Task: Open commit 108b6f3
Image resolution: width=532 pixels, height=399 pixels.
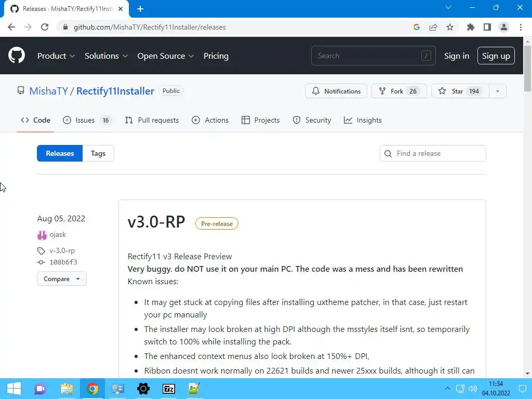Action: [63, 262]
